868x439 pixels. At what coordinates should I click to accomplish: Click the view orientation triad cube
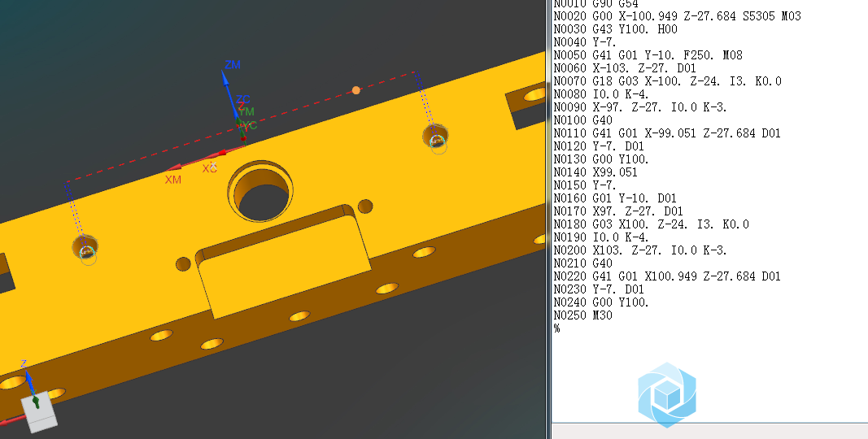[39, 413]
